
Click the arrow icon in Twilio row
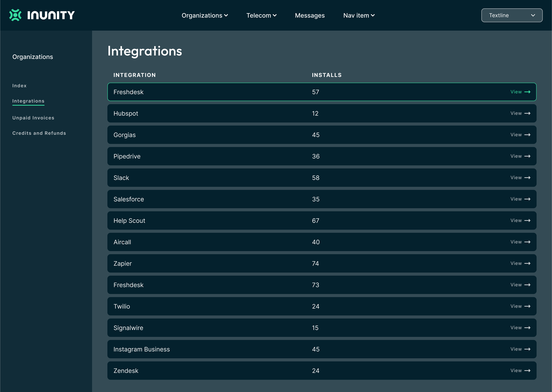(x=527, y=306)
